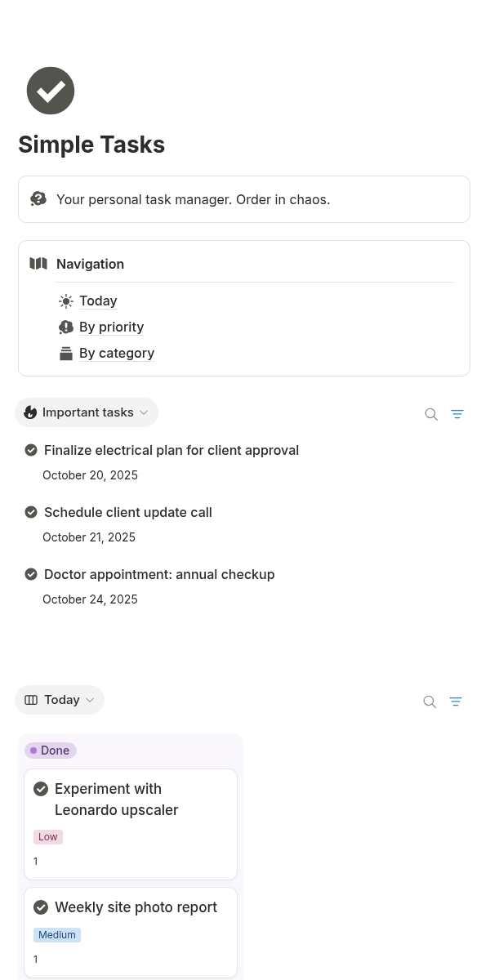Click the Medium priority tag on photo report
The width and height of the screenshot is (490, 980).
pyautogui.click(x=57, y=935)
